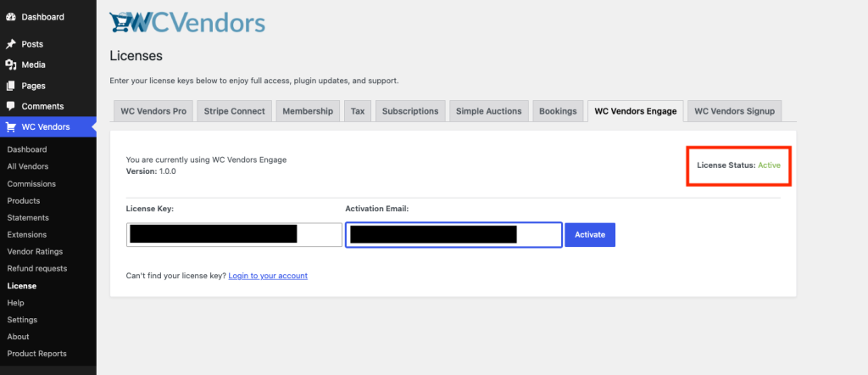Switch to the Simple Auctions tab
The height and width of the screenshot is (375, 868).
[489, 111]
